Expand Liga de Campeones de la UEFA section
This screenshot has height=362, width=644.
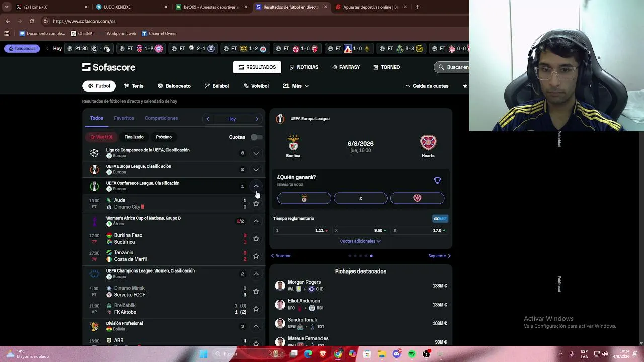(256, 153)
